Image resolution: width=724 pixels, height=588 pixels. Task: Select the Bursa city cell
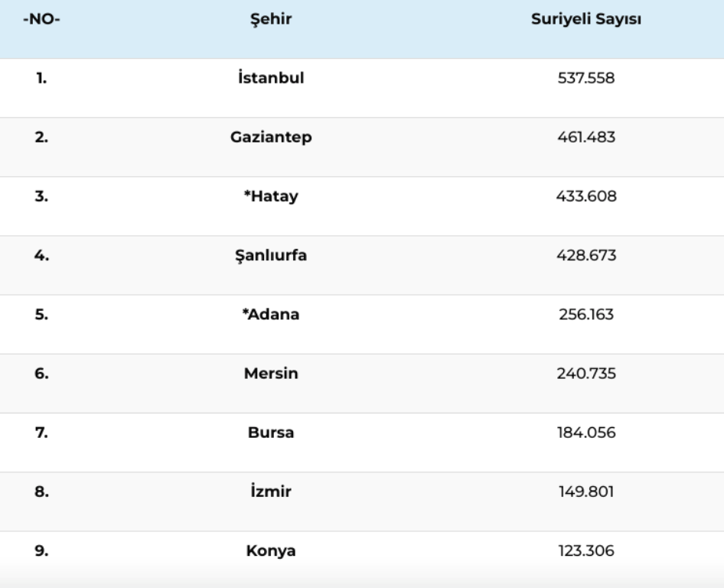tap(271, 433)
